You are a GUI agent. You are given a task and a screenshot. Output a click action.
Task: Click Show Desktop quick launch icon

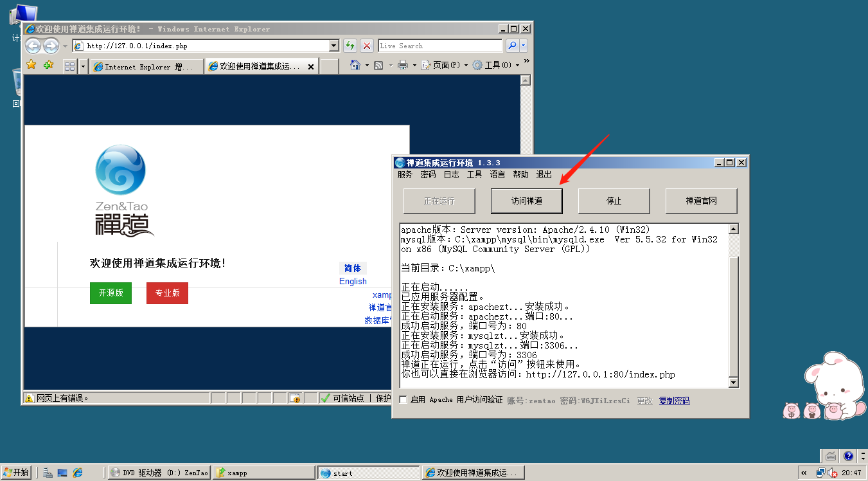pos(62,473)
